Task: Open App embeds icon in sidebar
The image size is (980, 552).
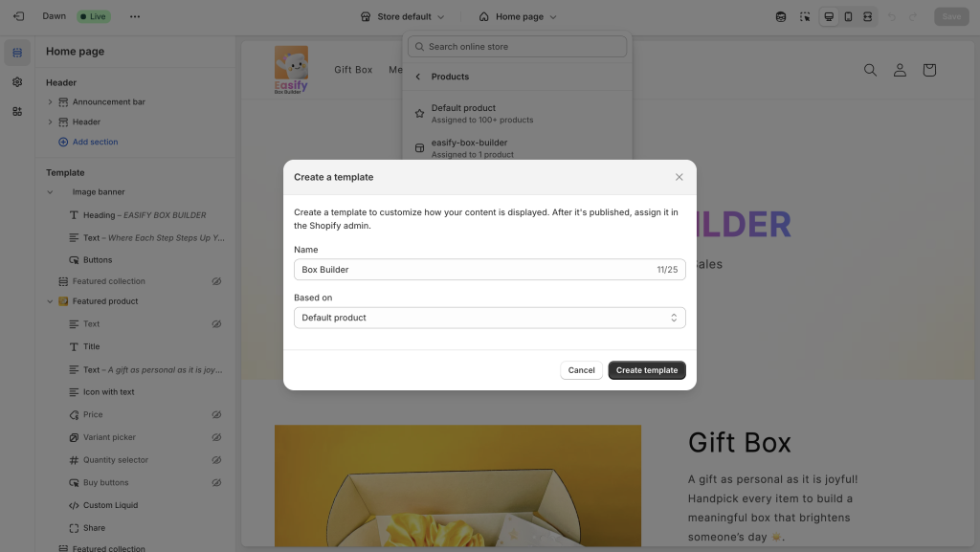Action: (x=17, y=111)
